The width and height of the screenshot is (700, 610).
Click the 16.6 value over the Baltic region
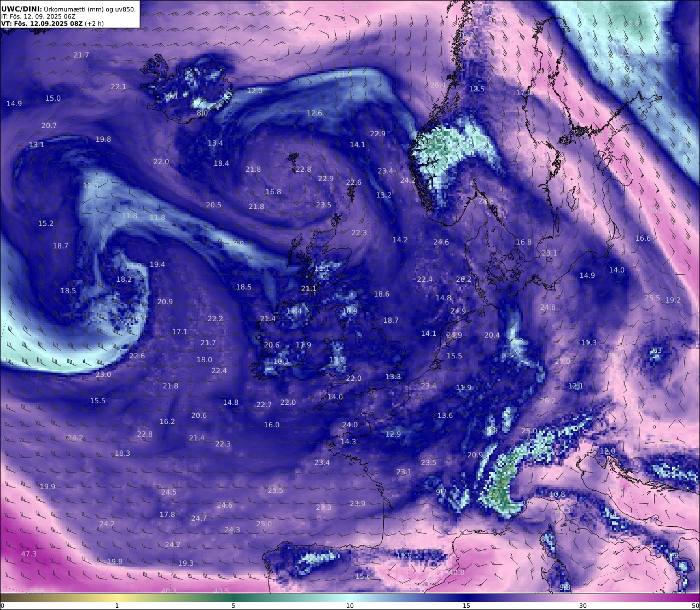[x=643, y=239]
